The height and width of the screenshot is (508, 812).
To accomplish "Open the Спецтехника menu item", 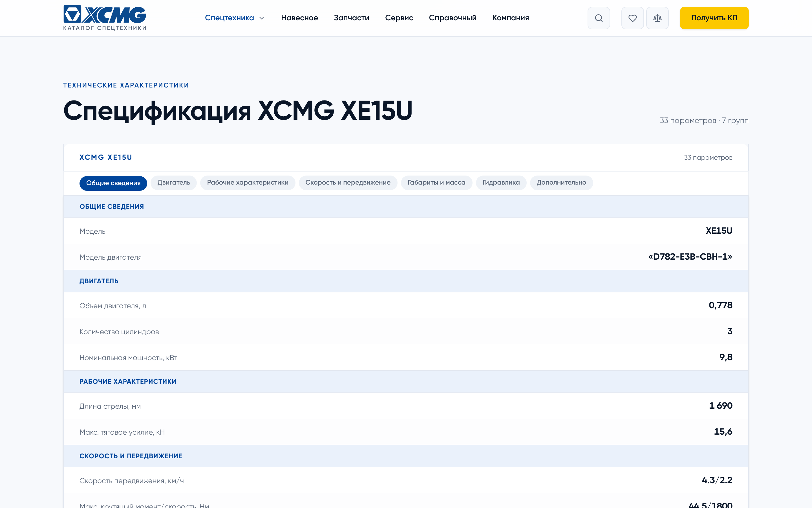I will coord(230,18).
